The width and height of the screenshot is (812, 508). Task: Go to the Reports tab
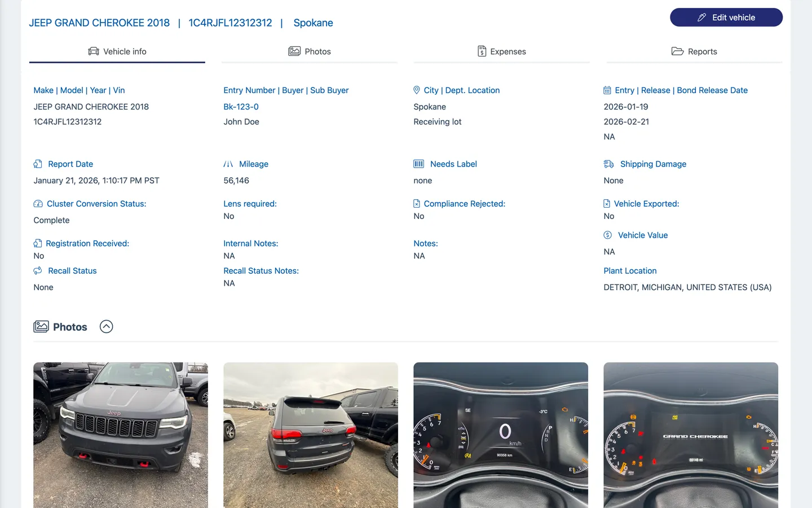click(x=694, y=51)
